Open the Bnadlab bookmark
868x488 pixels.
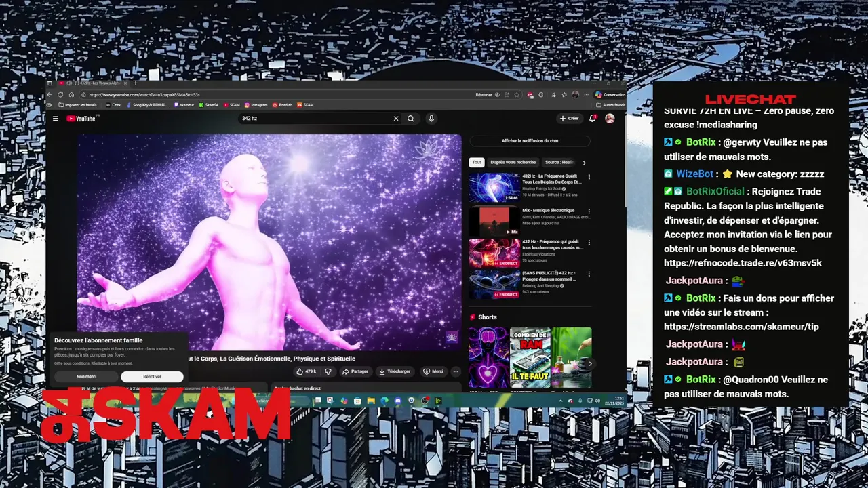(282, 105)
